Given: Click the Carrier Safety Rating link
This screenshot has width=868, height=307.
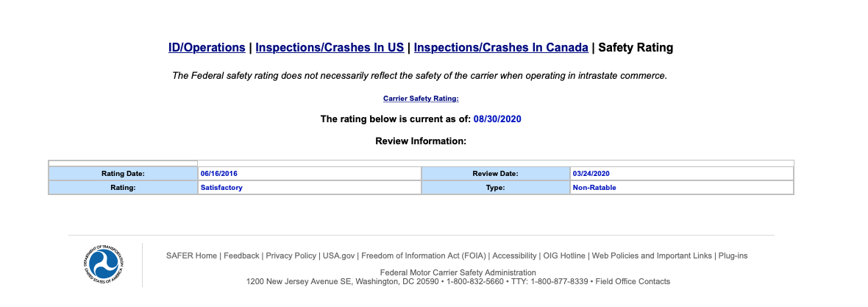Looking at the screenshot, I should coord(421,99).
